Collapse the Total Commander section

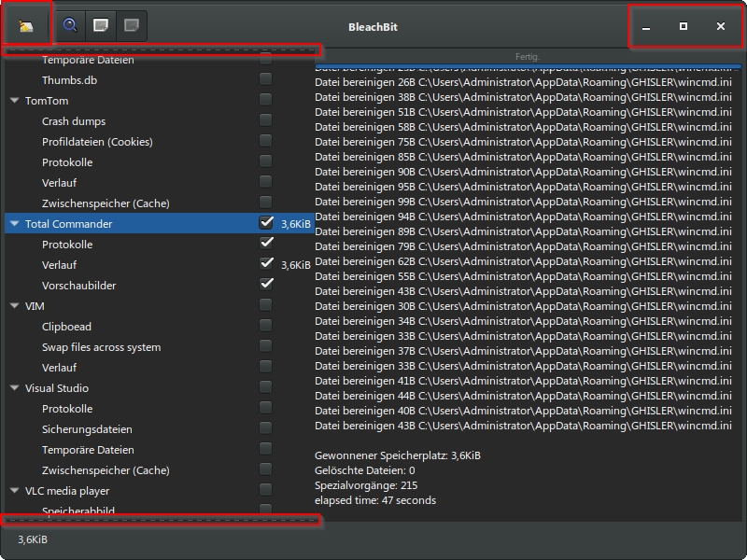click(x=16, y=224)
